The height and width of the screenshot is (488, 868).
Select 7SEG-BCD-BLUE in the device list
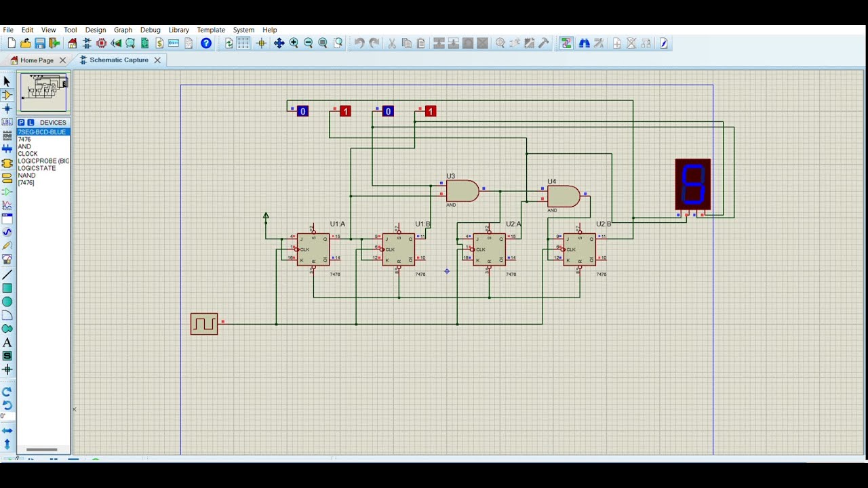(43, 131)
